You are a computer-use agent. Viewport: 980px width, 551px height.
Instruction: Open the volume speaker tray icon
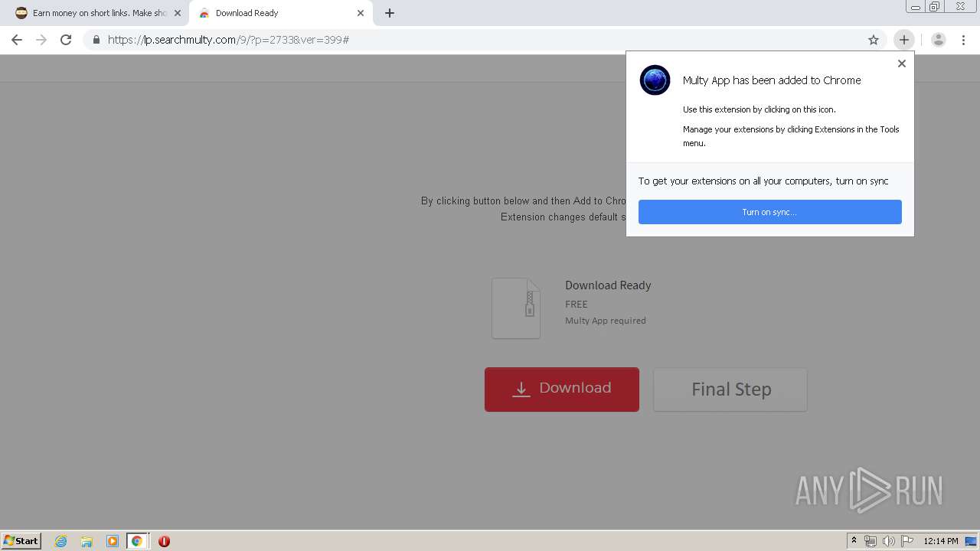coord(889,541)
